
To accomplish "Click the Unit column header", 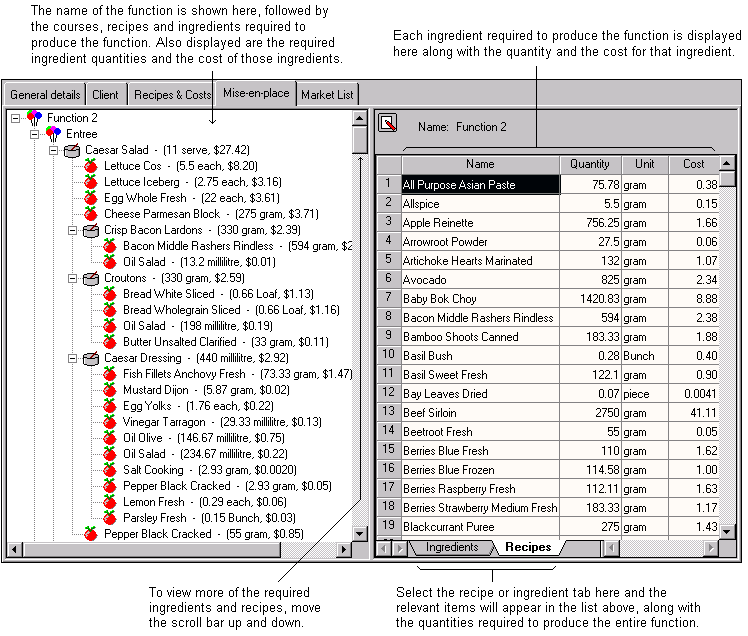I will 645,165.
